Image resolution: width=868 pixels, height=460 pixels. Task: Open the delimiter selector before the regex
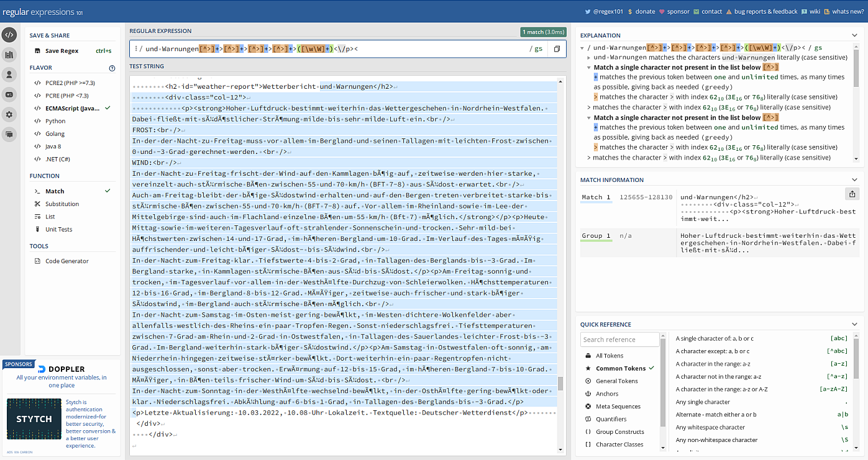click(x=139, y=48)
